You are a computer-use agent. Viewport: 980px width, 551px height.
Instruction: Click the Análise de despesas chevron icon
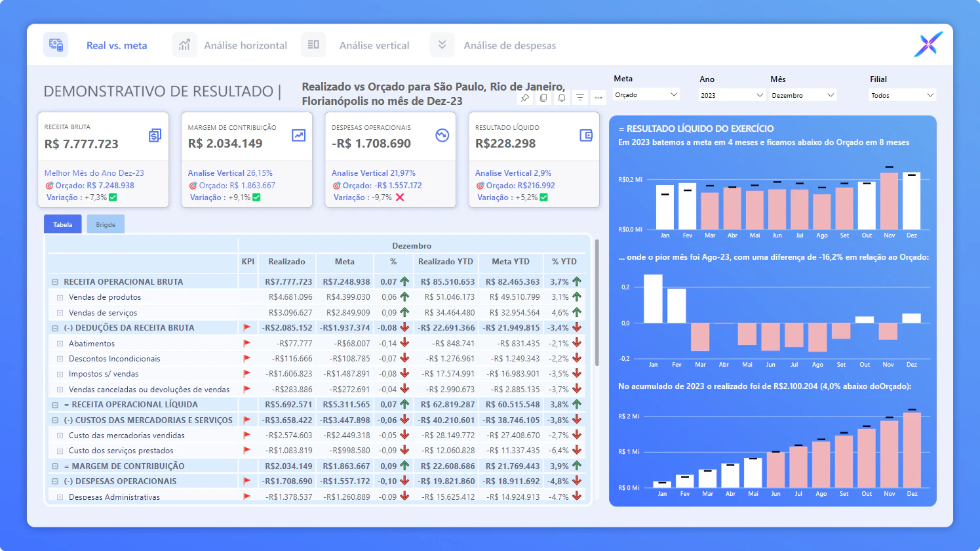coord(442,45)
